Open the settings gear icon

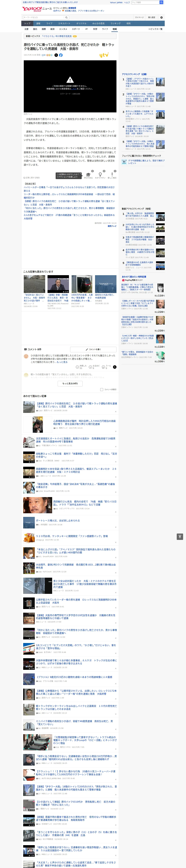[161, 17]
